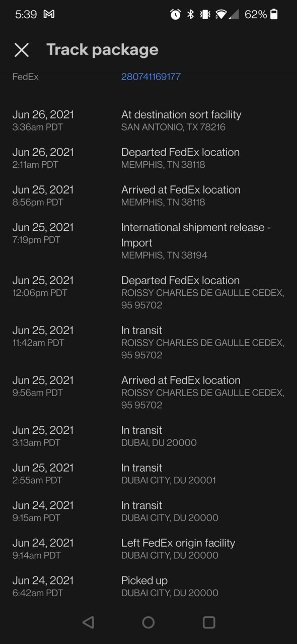The width and height of the screenshot is (297, 644).
Task: Tap the Android home circle button
Action: (x=148, y=622)
